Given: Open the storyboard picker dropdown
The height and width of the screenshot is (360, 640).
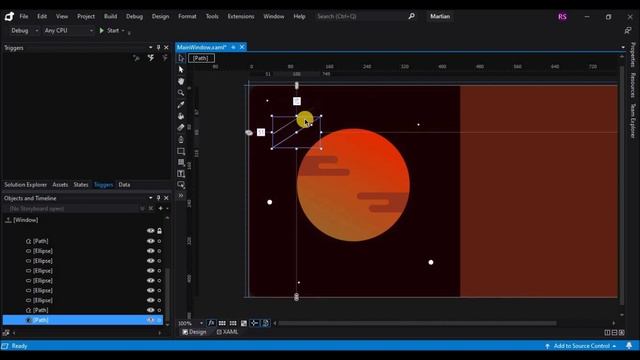Looking at the screenshot, I should point(142,209).
